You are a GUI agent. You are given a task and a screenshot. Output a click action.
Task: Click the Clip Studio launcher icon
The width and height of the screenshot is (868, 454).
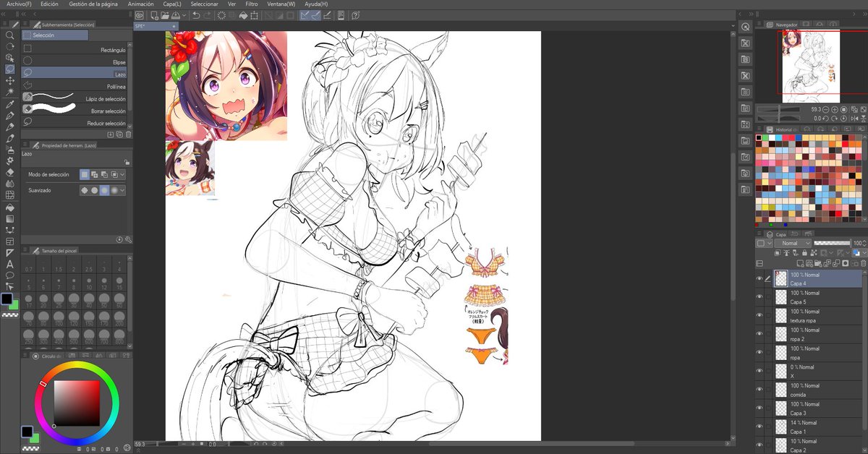click(139, 15)
